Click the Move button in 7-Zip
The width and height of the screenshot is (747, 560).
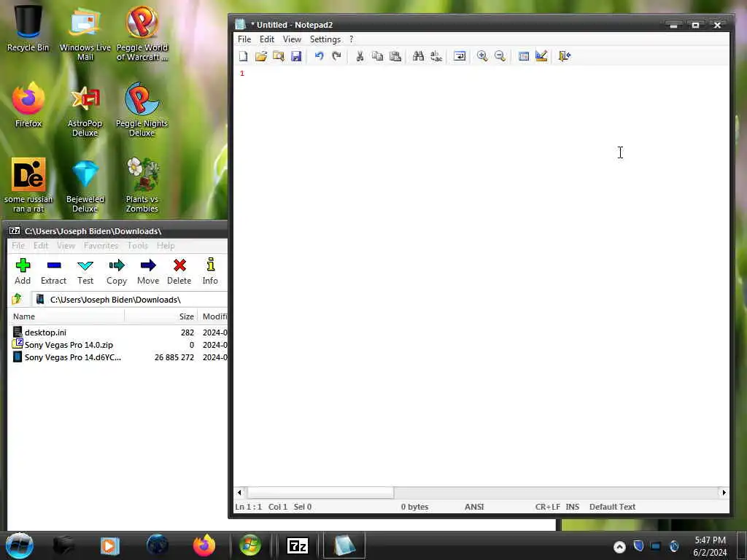(x=148, y=271)
